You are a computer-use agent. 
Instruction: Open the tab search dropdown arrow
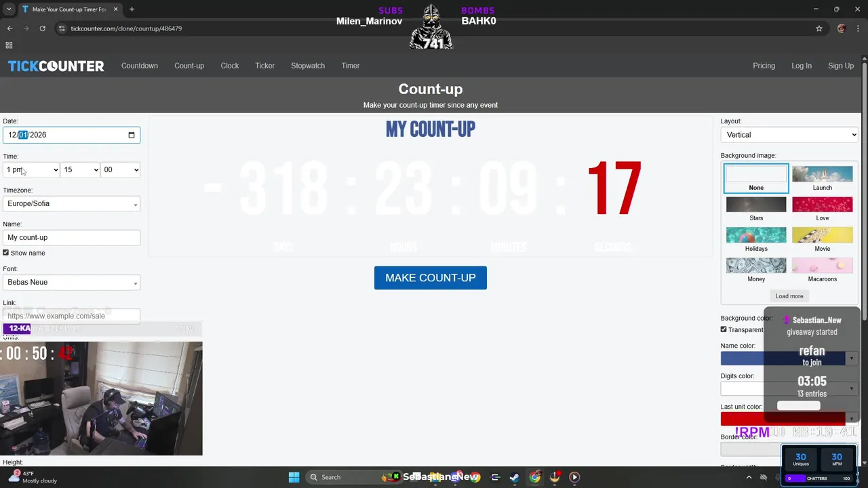pyautogui.click(x=9, y=9)
